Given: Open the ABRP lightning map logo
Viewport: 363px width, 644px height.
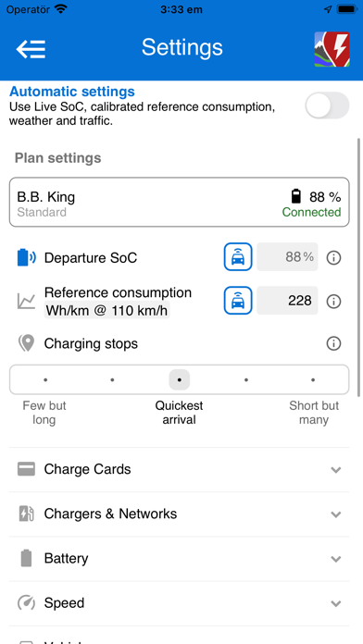Looking at the screenshot, I should [x=332, y=49].
